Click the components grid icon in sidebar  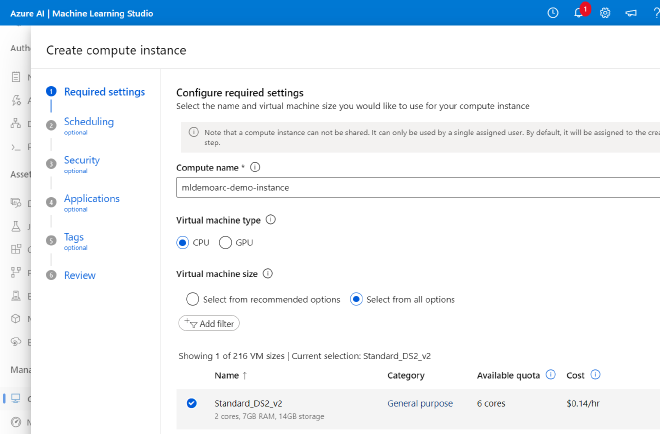pyautogui.click(x=16, y=249)
